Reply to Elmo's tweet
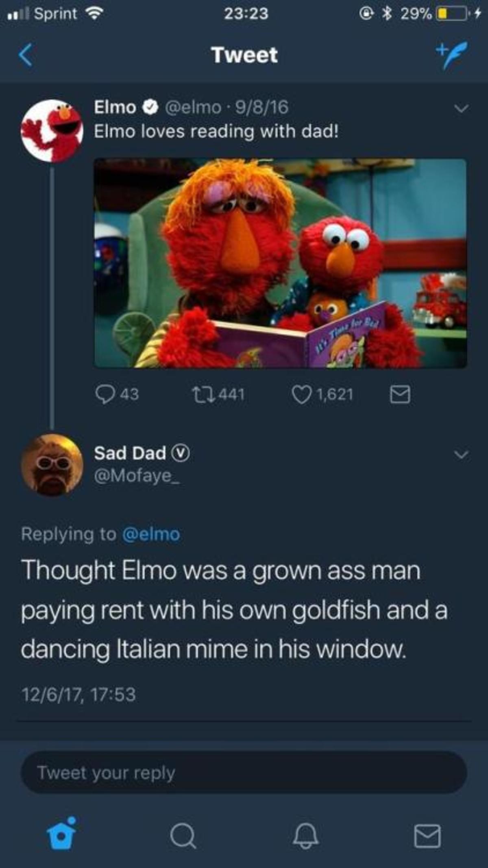This screenshot has width=488, height=868. coord(107,394)
